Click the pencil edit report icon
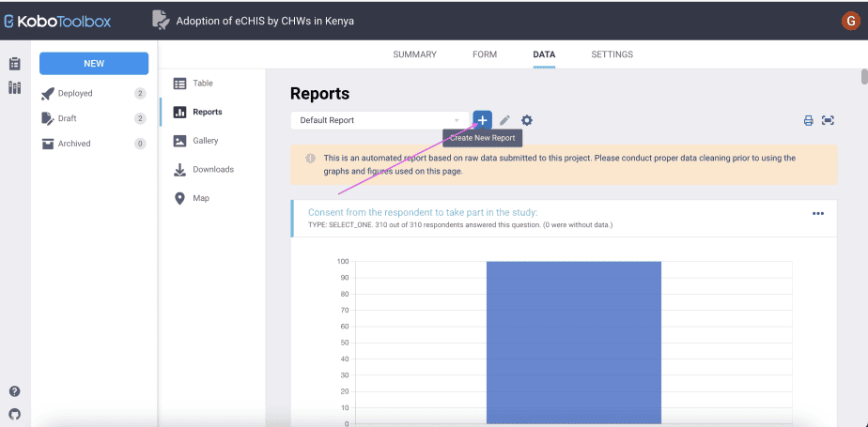 tap(504, 120)
